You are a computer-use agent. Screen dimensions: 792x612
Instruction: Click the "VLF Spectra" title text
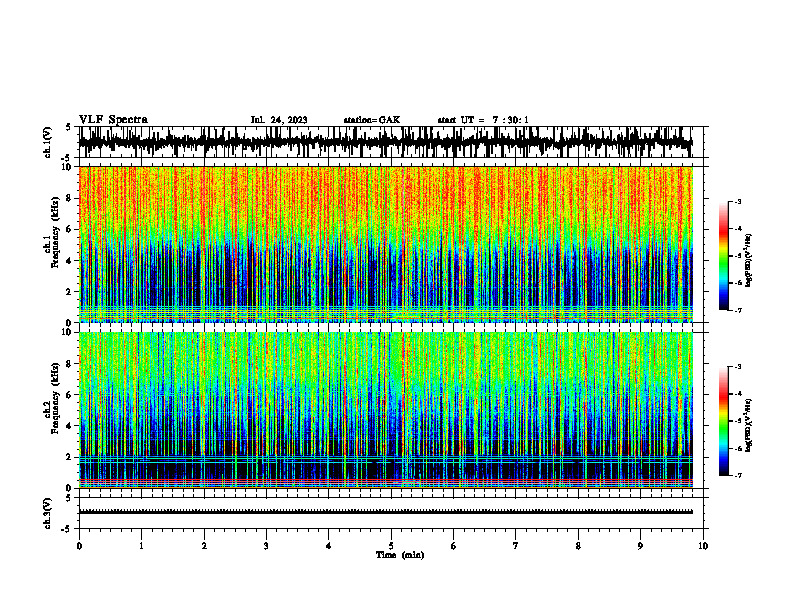[x=113, y=120]
